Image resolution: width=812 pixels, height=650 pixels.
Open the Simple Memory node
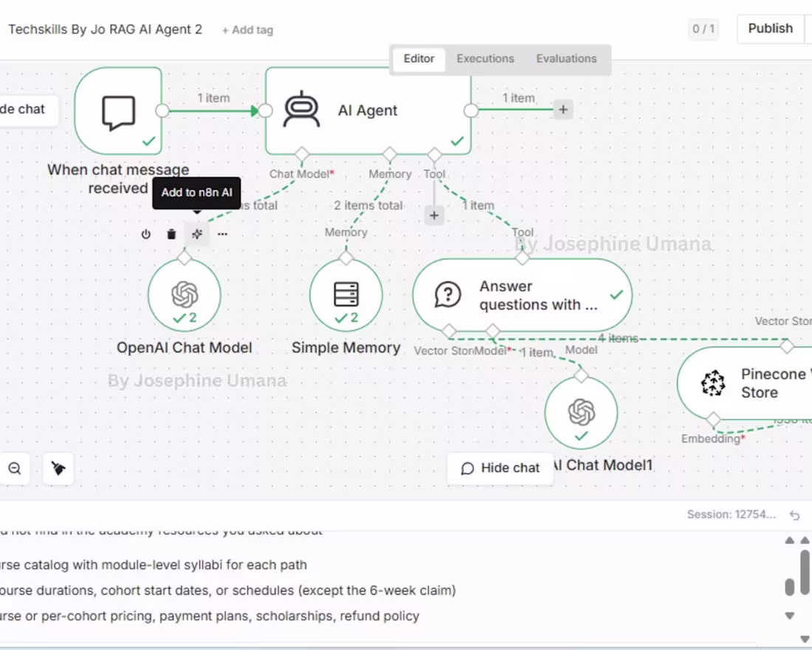(x=346, y=295)
